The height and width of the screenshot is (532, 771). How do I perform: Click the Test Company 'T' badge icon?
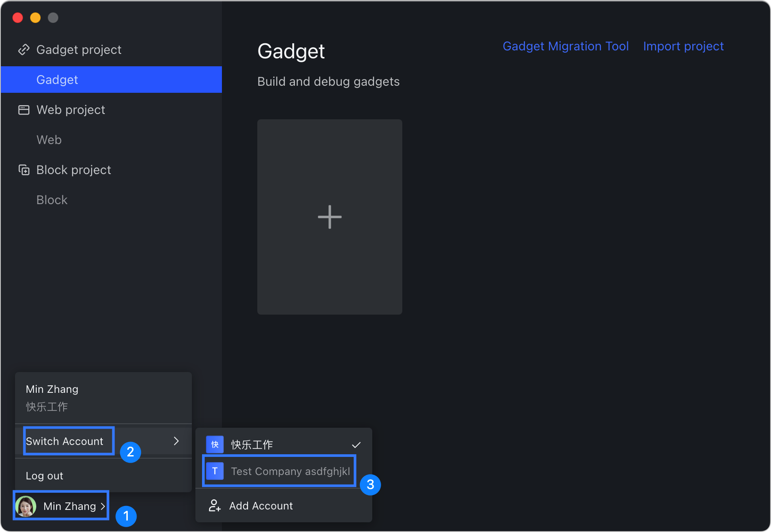(x=215, y=471)
